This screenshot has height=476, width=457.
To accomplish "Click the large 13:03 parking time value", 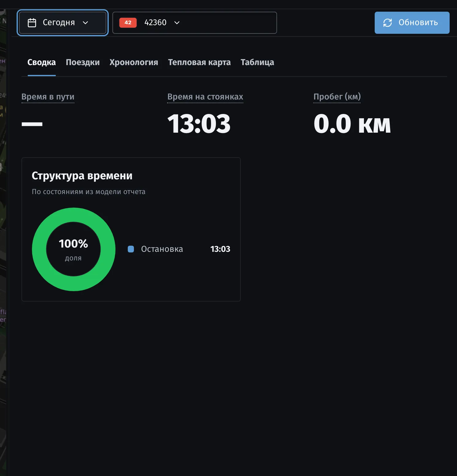I will coord(199,124).
